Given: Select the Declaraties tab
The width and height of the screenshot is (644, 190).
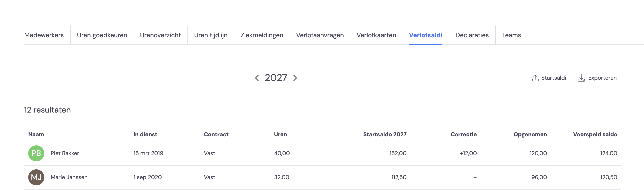Looking at the screenshot, I should point(472,35).
